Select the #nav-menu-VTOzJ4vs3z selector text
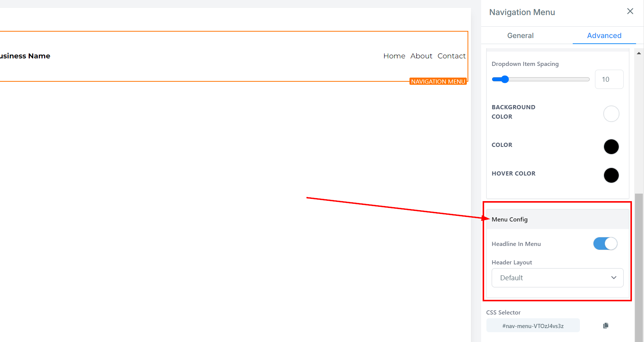Image resolution: width=644 pixels, height=342 pixels. coord(533,326)
